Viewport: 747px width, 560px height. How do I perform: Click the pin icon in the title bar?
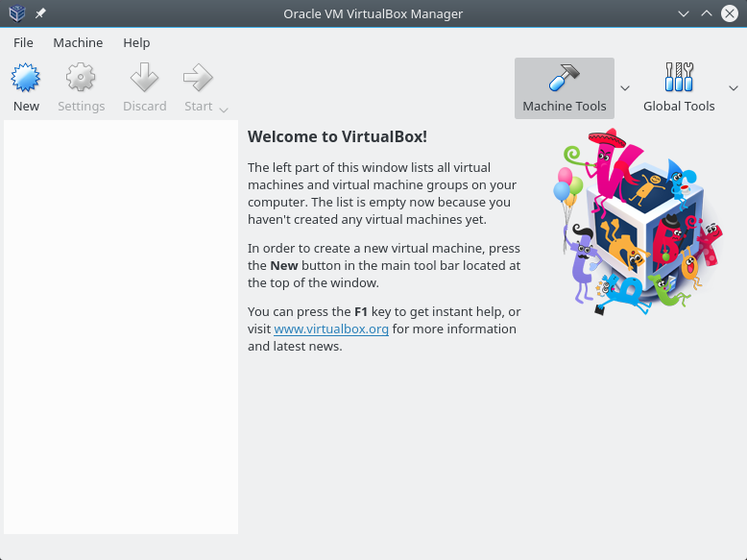(40, 13)
